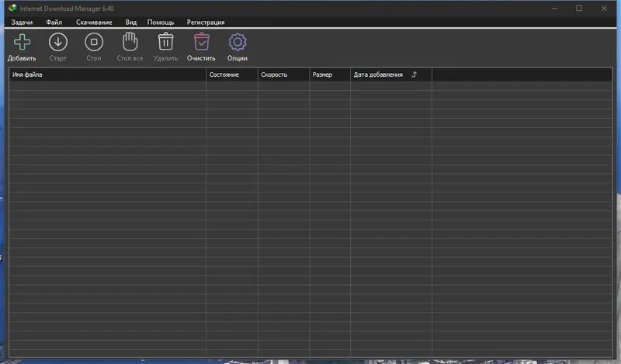Start download with the Старт icon

coord(57,42)
